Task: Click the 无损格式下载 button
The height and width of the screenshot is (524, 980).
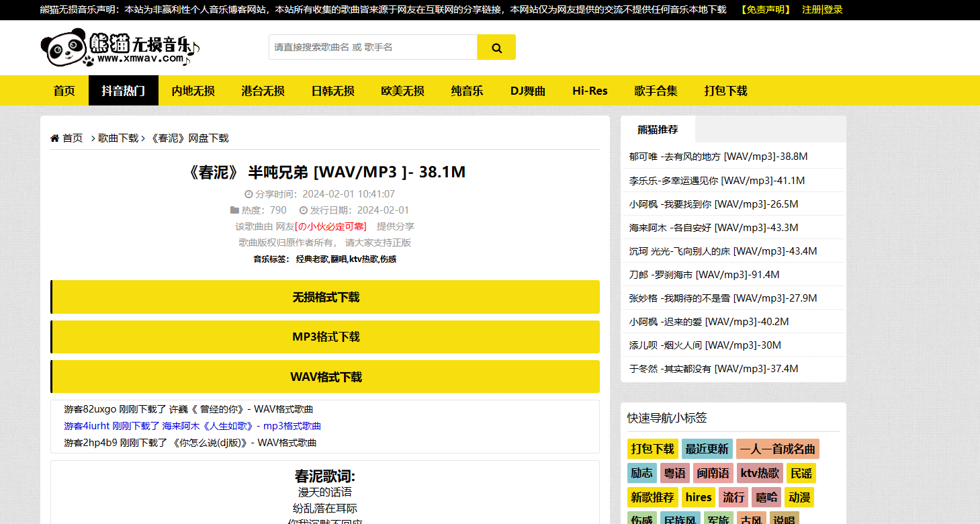Action: (325, 297)
